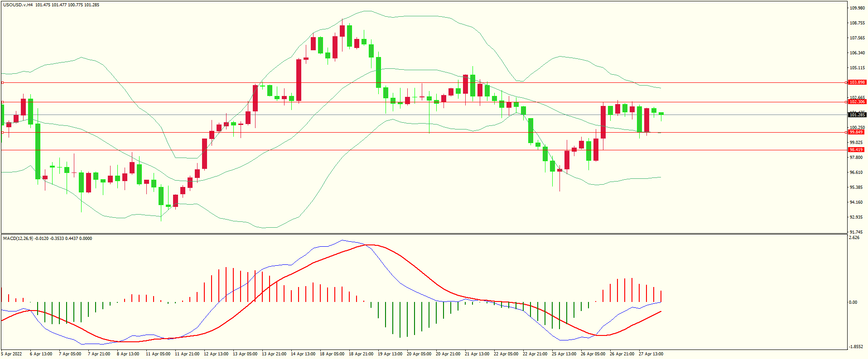Viewport: 868px width, 359px height.
Task: Select the 99.849 red price label
Action: [x=856, y=132]
